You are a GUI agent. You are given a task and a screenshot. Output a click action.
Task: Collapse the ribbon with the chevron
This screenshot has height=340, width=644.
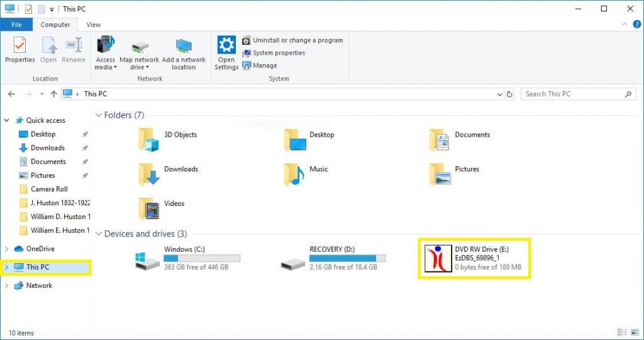tap(625, 25)
